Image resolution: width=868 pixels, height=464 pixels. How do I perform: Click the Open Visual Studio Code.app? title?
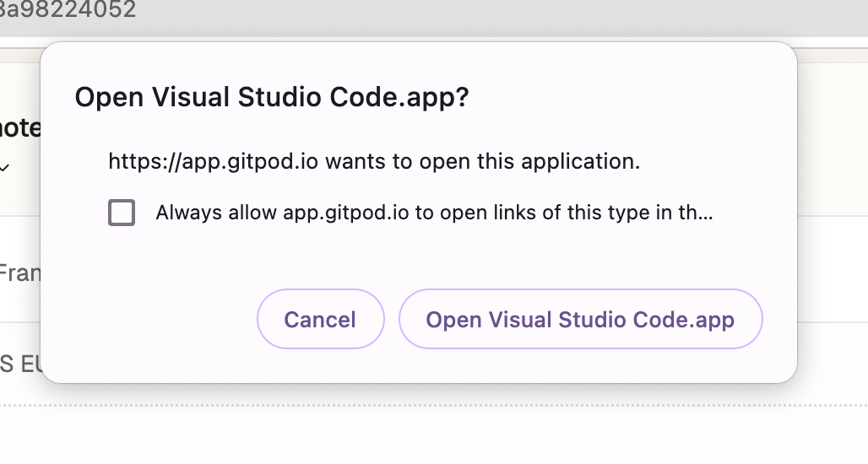click(272, 97)
